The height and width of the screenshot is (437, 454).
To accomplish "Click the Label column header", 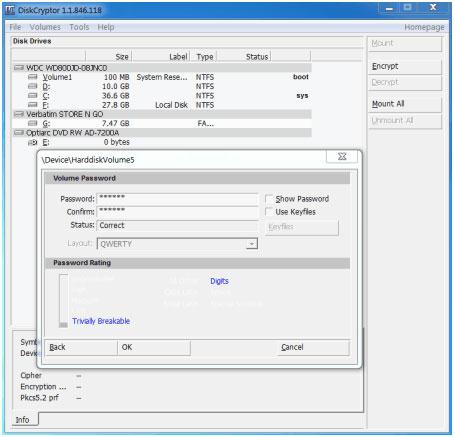I will click(x=161, y=57).
